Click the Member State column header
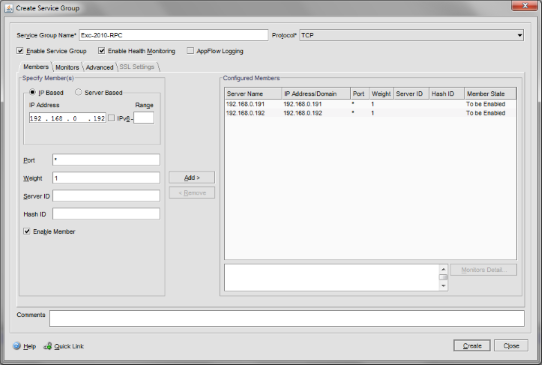This screenshot has height=365, width=542. [x=490, y=94]
